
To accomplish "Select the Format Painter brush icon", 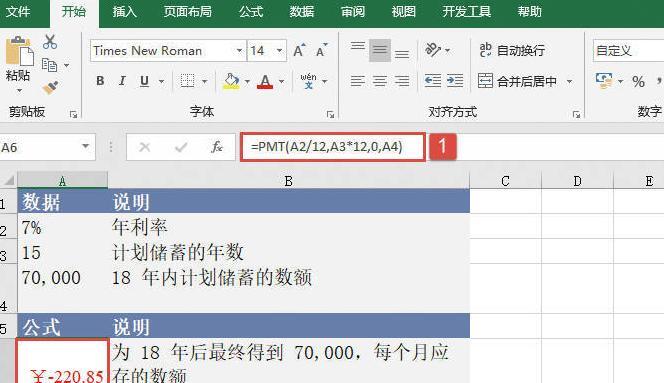I will 50,87.
